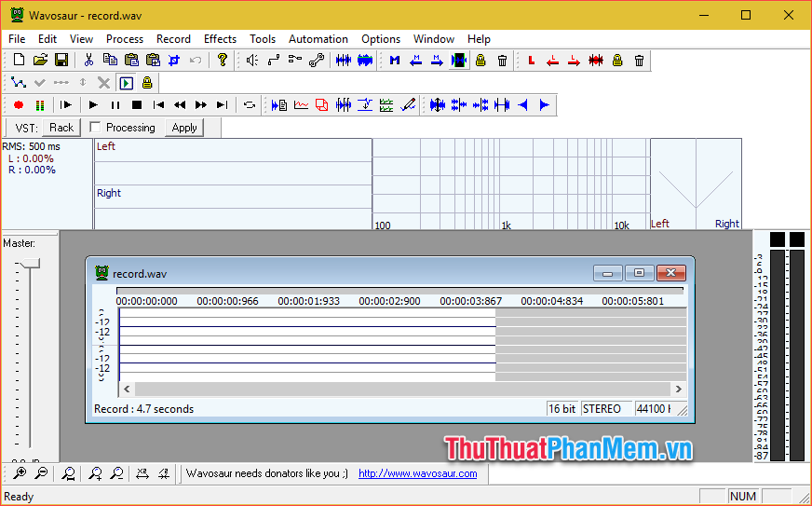Toggle loop playback icon
This screenshot has height=506, width=812.
tap(250, 105)
